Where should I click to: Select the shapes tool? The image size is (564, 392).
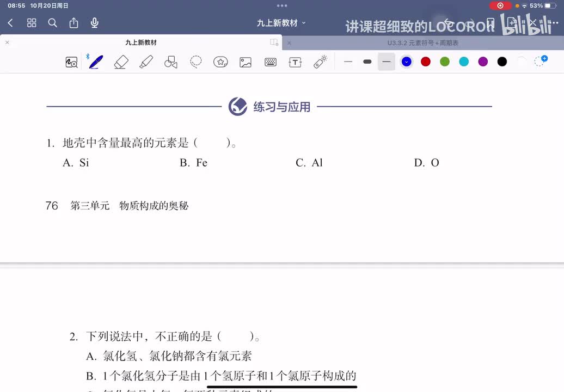pos(171,62)
